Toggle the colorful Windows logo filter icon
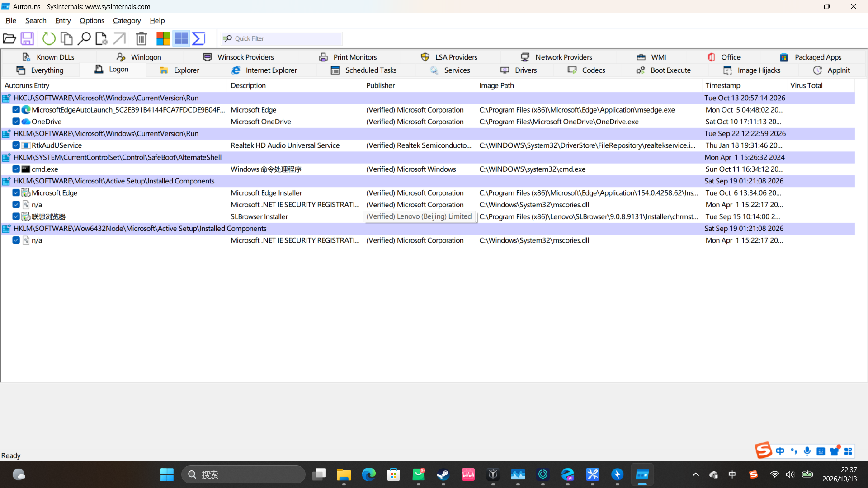The image size is (868, 488). 163,38
